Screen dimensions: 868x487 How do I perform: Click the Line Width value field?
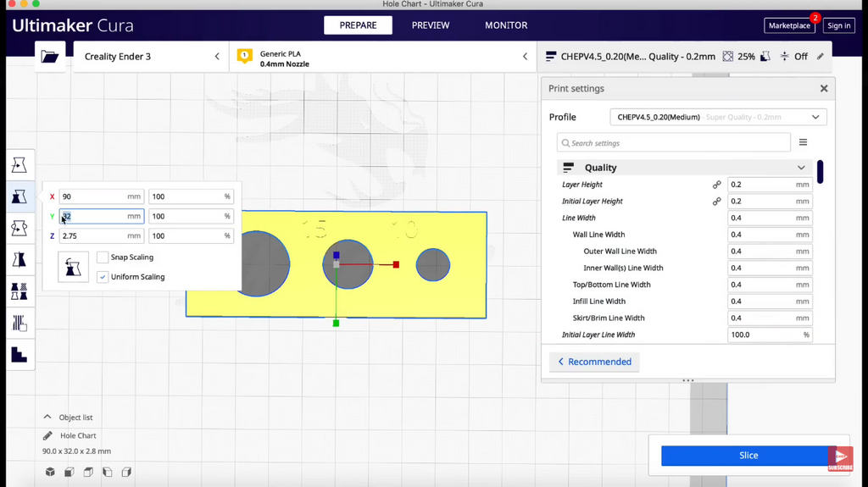click(x=770, y=218)
